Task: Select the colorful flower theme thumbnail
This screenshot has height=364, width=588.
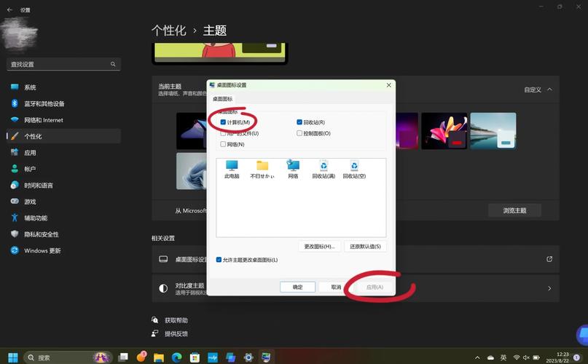Action: click(444, 131)
